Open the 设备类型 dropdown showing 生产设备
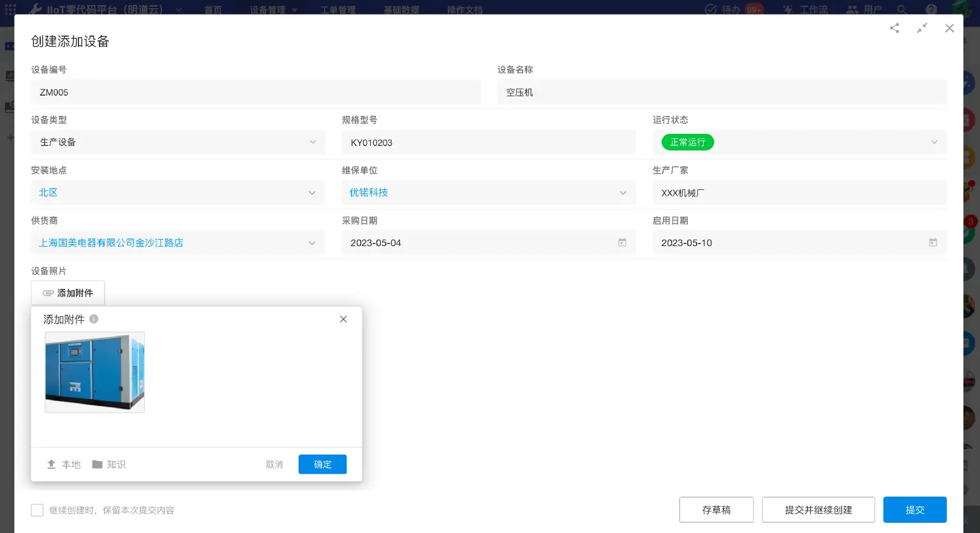 click(x=313, y=142)
